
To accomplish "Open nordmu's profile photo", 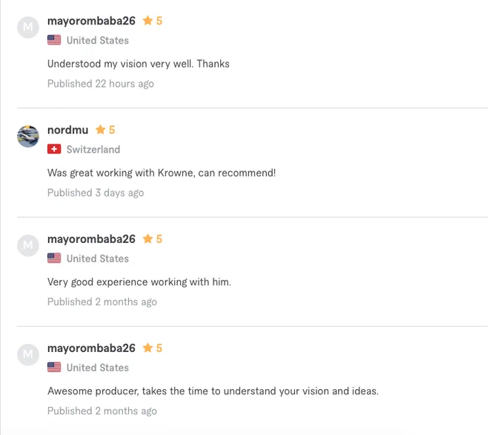I will click(28, 136).
